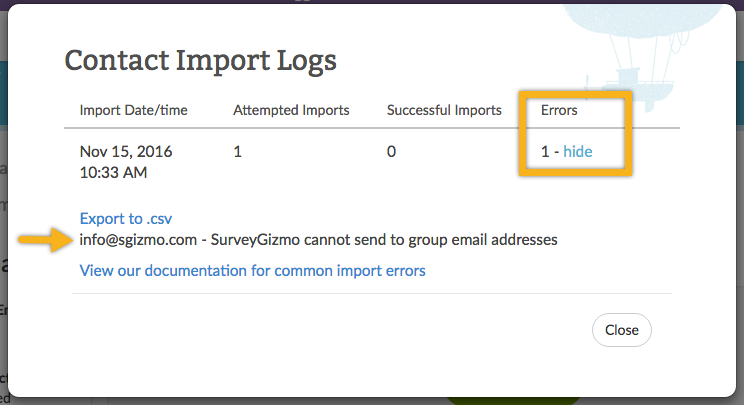The width and height of the screenshot is (744, 405).
Task: Click the 10:33 AM import time
Action: pyautogui.click(x=112, y=172)
